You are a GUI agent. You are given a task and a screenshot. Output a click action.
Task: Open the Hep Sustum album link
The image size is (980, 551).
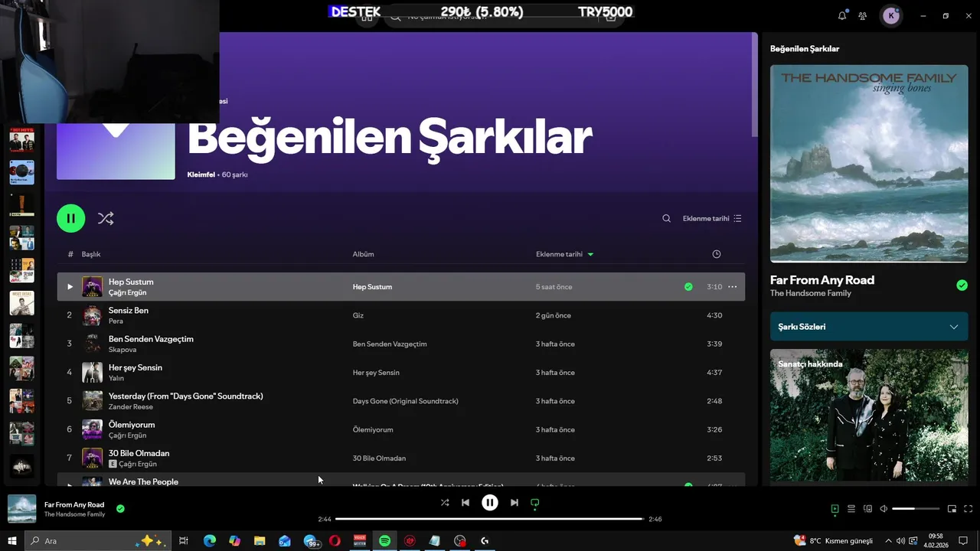tap(372, 287)
